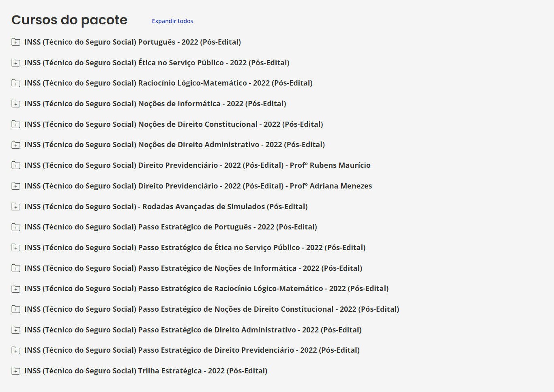Viewport: 554px width, 392px height.
Task: Select 'Passo Estratégico de Direito Administrativo' text
Action: tap(193, 330)
